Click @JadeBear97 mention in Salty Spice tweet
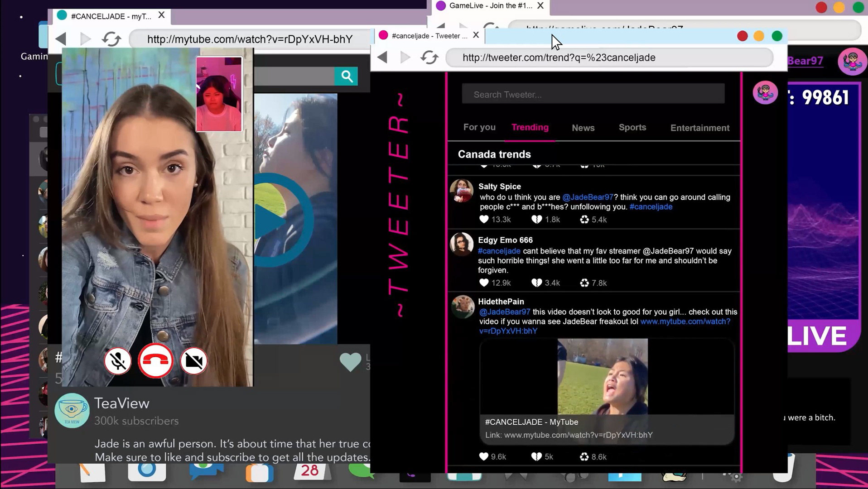This screenshot has width=868, height=489. [588, 197]
